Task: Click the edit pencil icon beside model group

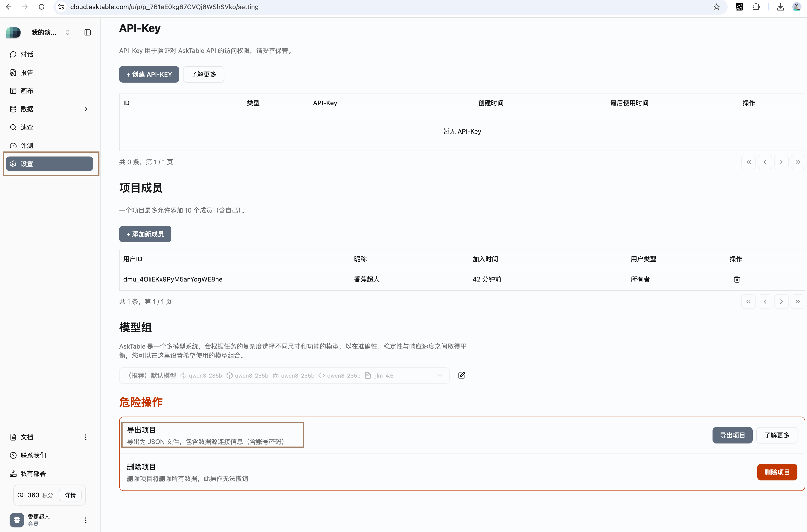Action: click(461, 375)
